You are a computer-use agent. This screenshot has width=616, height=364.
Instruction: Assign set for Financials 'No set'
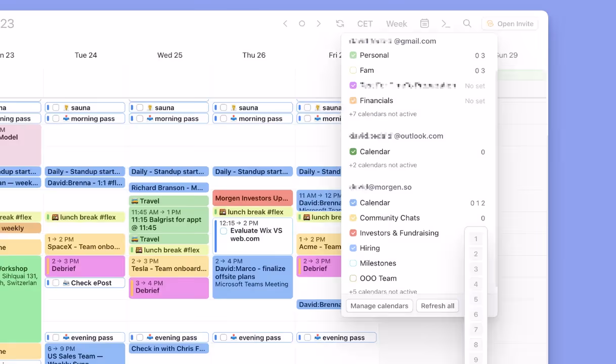pyautogui.click(x=475, y=101)
